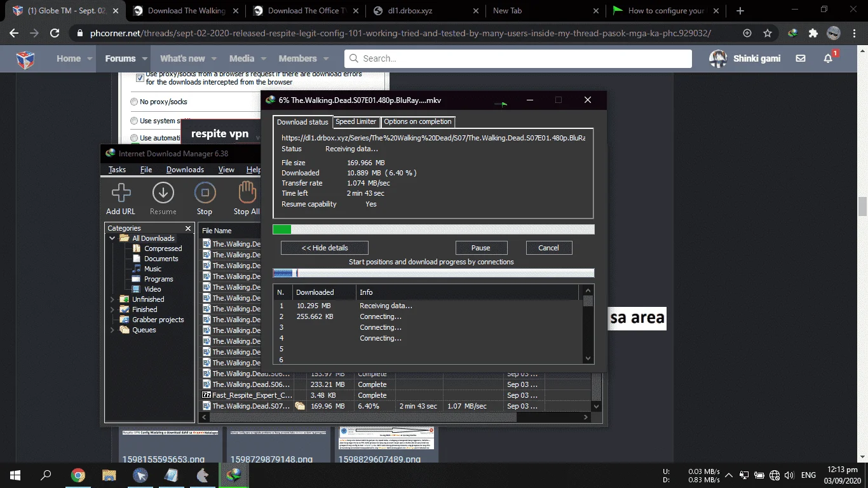Open the Downloads menu in IDM
Image resolution: width=868 pixels, height=488 pixels.
tap(185, 170)
